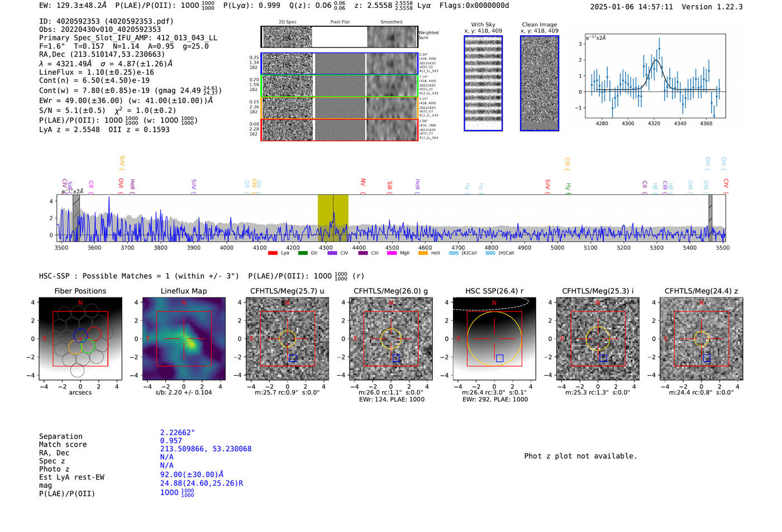Click 'EWr: 124, PLAE: 1000' under g cutout

pos(392,400)
